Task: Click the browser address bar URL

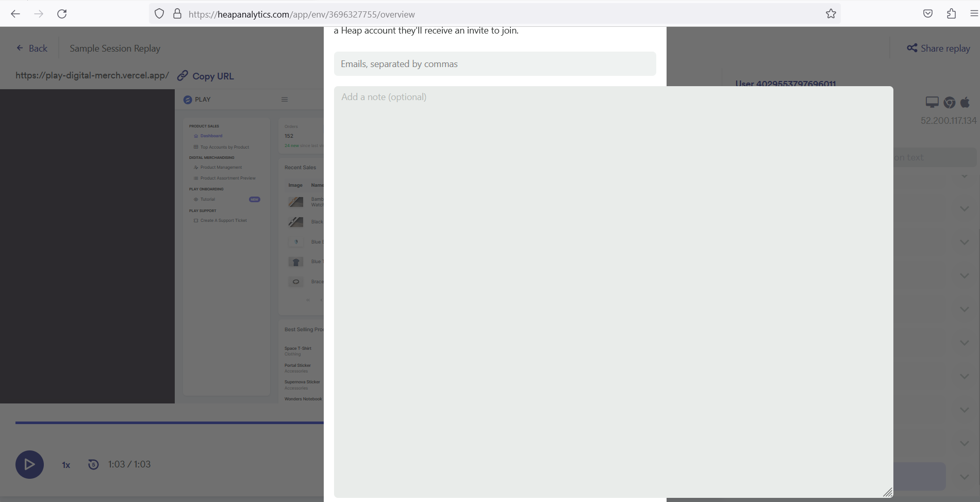Action: (302, 14)
